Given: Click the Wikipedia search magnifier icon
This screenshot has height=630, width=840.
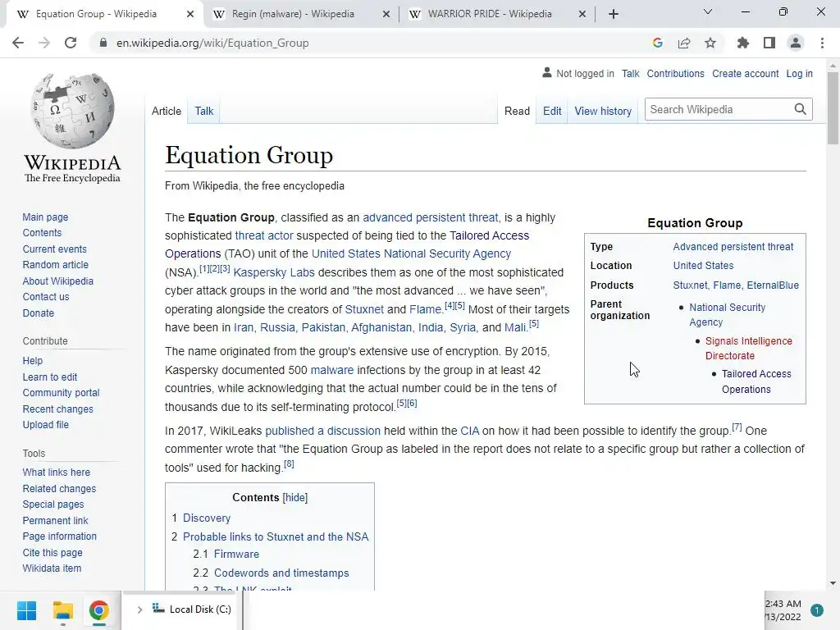Looking at the screenshot, I should (x=801, y=109).
